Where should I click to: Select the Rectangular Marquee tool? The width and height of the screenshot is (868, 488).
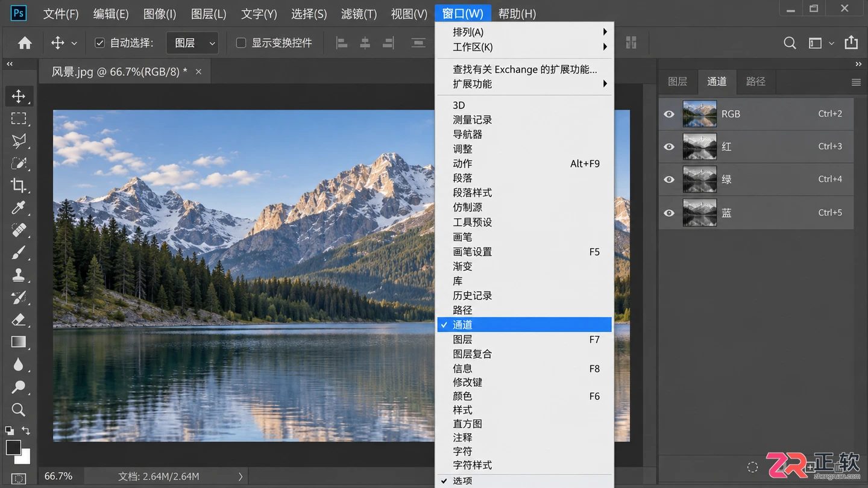[x=19, y=119]
